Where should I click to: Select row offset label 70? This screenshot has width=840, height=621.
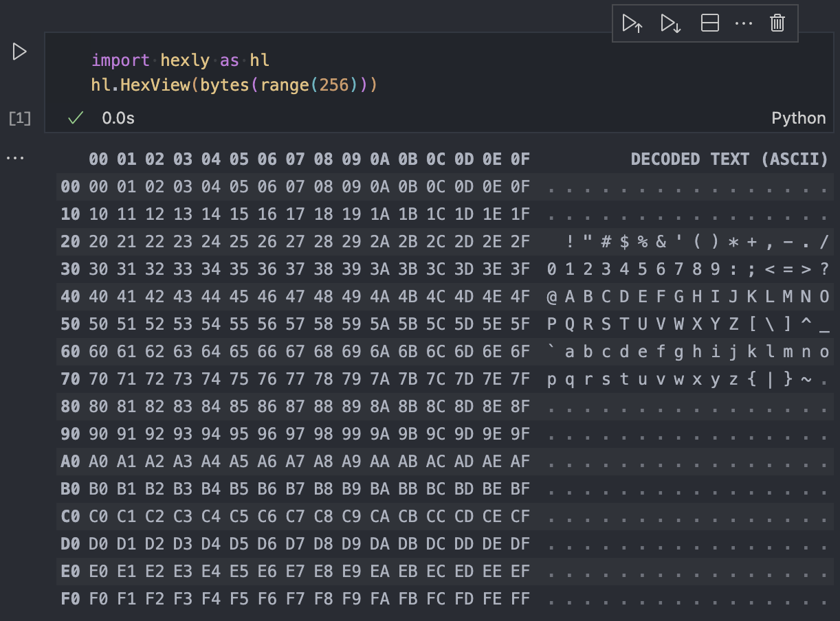[x=70, y=379]
